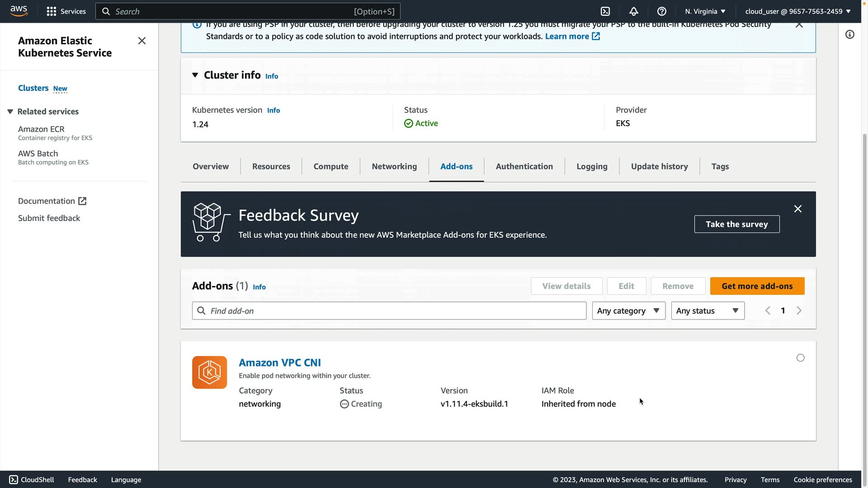Open the notifications bell icon
The width and height of the screenshot is (868, 488).
(x=633, y=11)
